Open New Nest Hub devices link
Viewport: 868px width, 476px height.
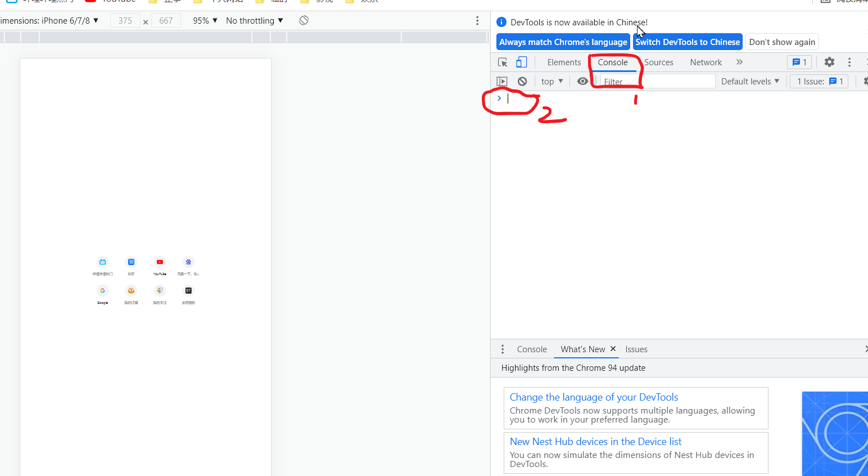coord(595,442)
